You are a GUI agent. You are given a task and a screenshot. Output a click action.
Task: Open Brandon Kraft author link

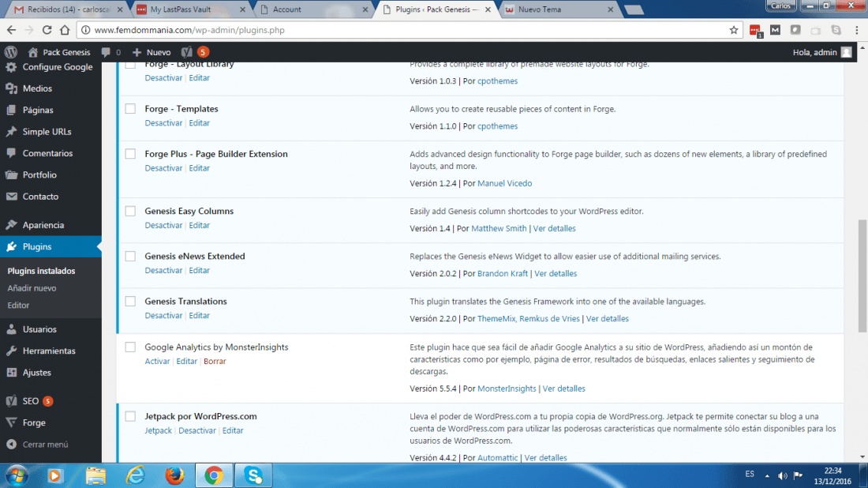(x=503, y=274)
